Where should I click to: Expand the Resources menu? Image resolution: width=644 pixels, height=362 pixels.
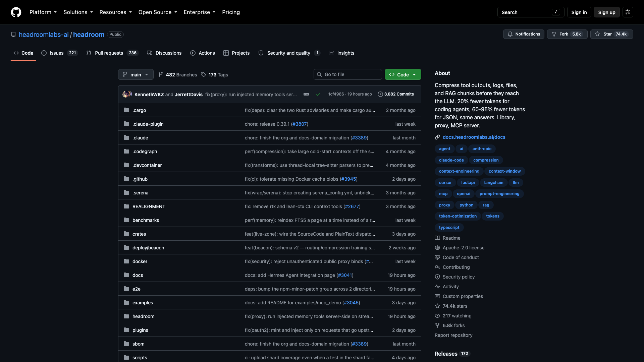click(x=116, y=12)
